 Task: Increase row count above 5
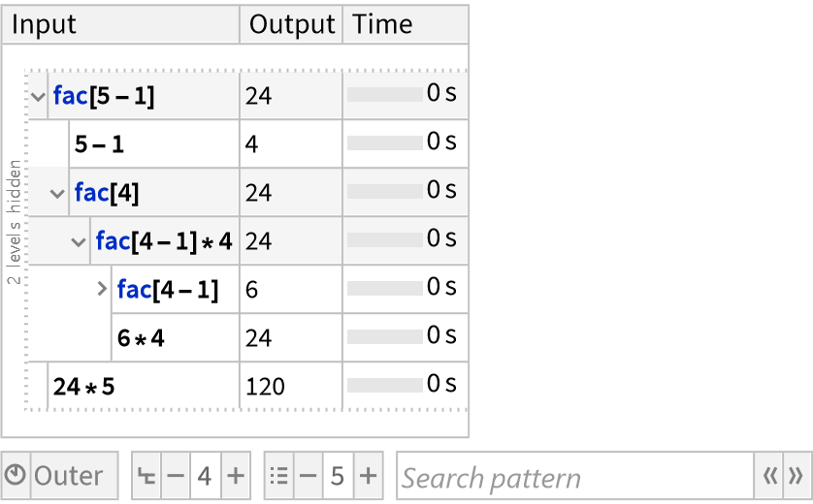pyautogui.click(x=369, y=476)
